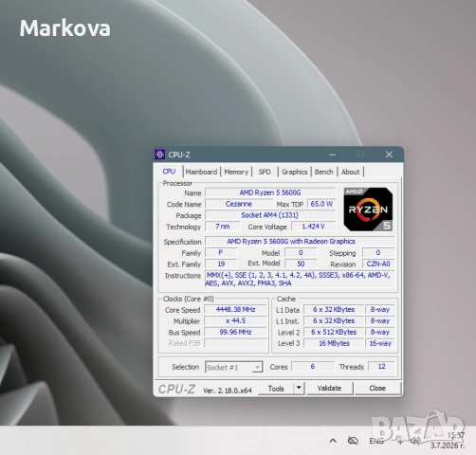Click the Package value Socket AM4 (1331)

pyautogui.click(x=270, y=215)
